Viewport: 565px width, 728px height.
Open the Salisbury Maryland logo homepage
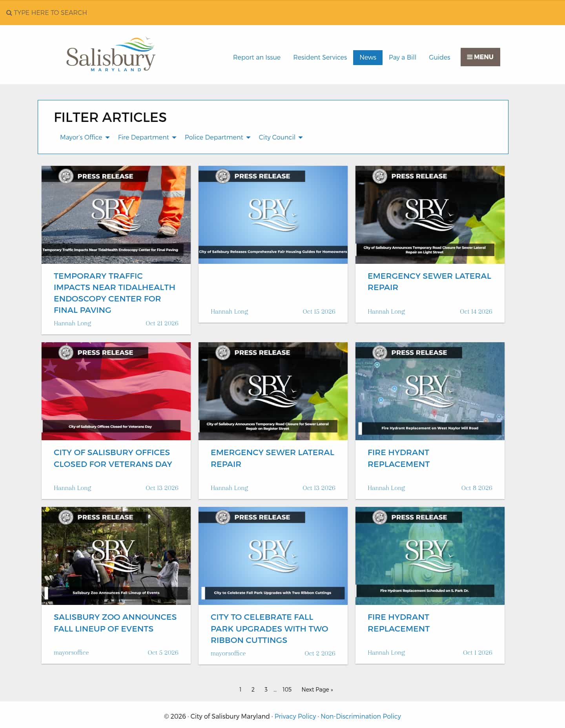tap(111, 54)
